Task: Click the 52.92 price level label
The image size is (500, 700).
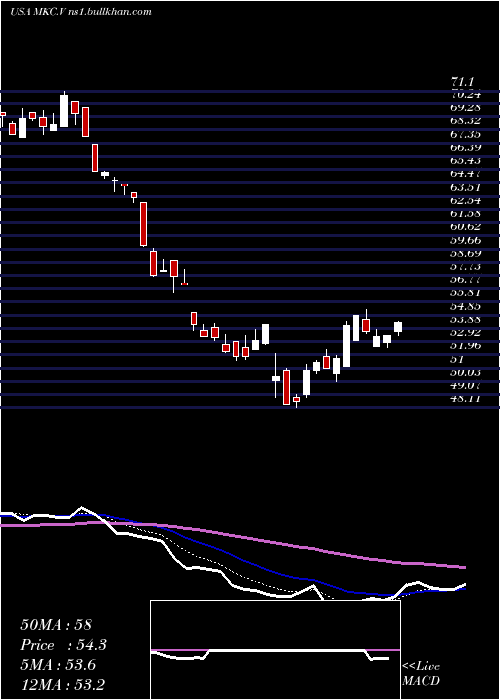Action: pos(466,332)
